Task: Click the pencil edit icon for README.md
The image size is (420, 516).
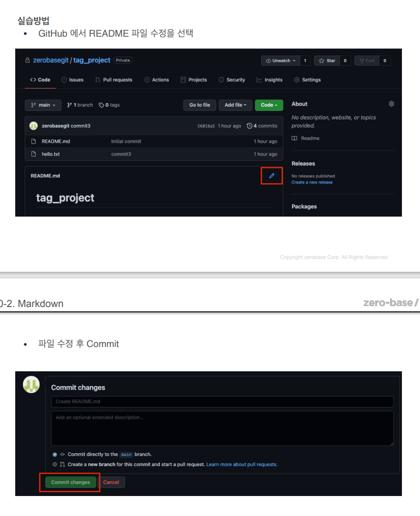Action: coord(272,176)
